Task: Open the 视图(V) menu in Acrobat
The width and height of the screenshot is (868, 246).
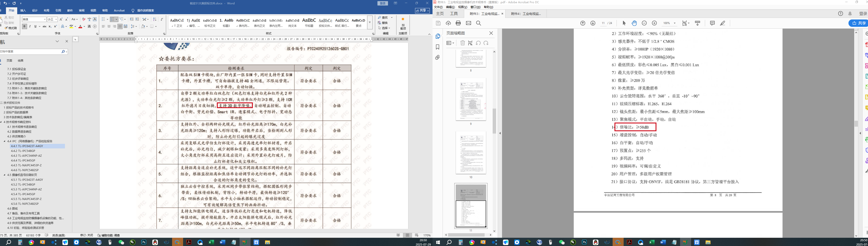Action: [x=463, y=7]
